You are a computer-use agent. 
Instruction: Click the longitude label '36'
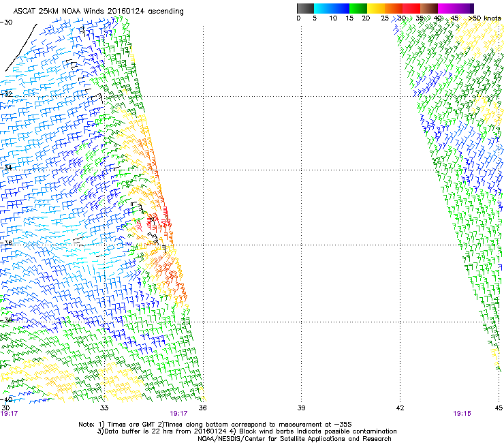click(x=203, y=408)
